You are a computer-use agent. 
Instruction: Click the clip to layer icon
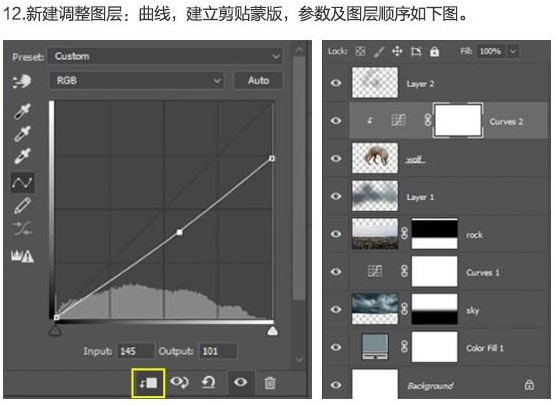point(148,383)
